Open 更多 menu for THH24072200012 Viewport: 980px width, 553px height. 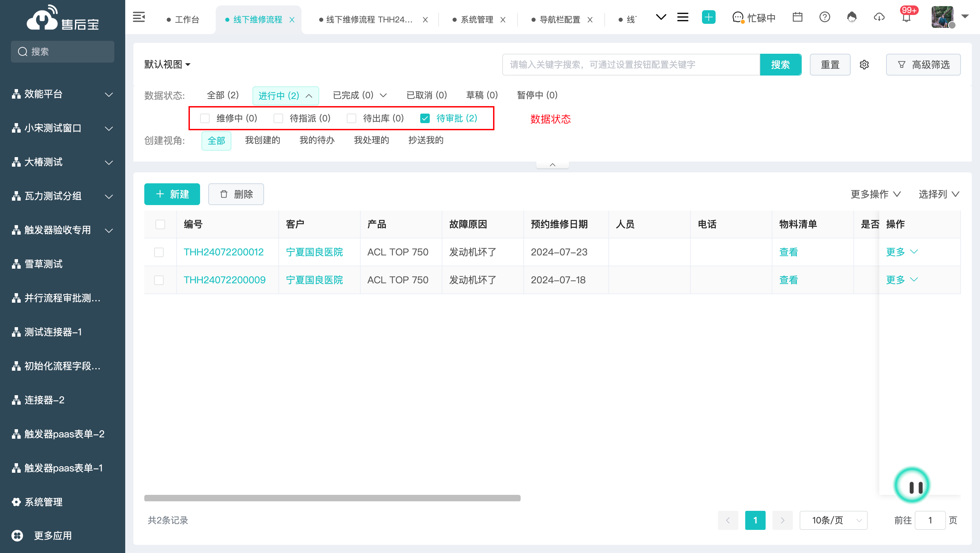tap(902, 252)
